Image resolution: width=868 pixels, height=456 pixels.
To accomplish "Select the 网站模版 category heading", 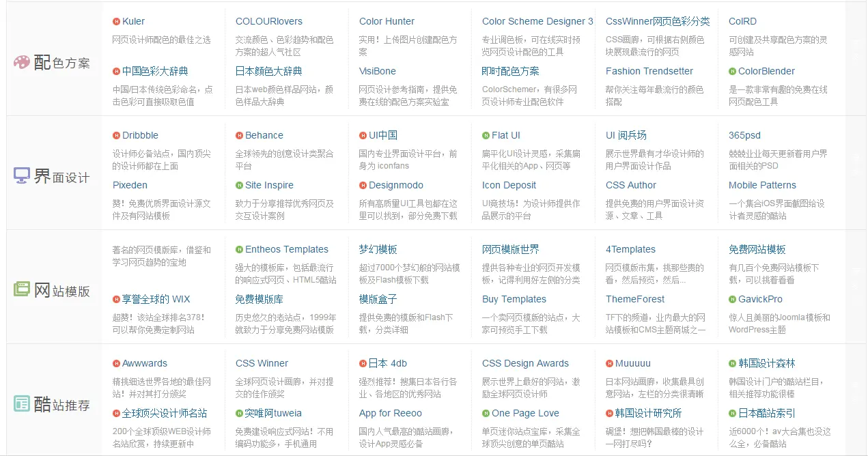I will [x=62, y=290].
